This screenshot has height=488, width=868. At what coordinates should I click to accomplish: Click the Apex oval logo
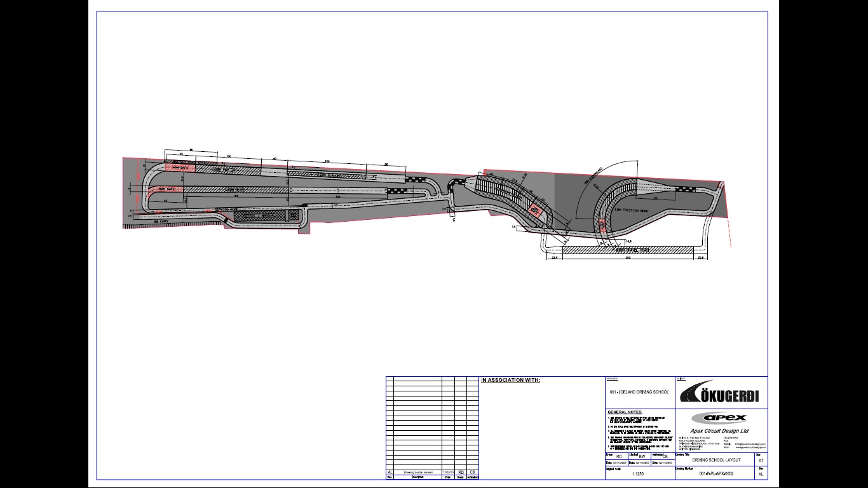pos(719,417)
